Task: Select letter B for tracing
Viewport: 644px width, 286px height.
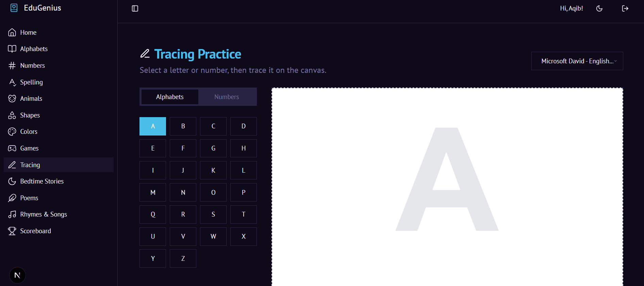Action: pos(183,126)
